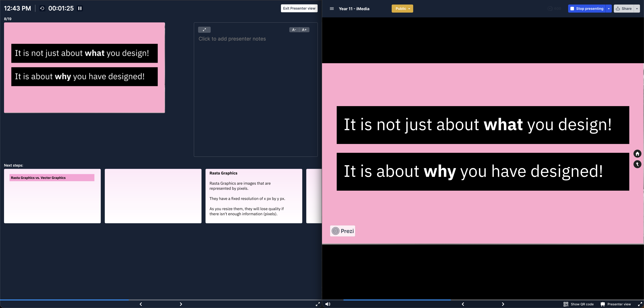Click the dimmed 600 counter icon

(x=554, y=9)
